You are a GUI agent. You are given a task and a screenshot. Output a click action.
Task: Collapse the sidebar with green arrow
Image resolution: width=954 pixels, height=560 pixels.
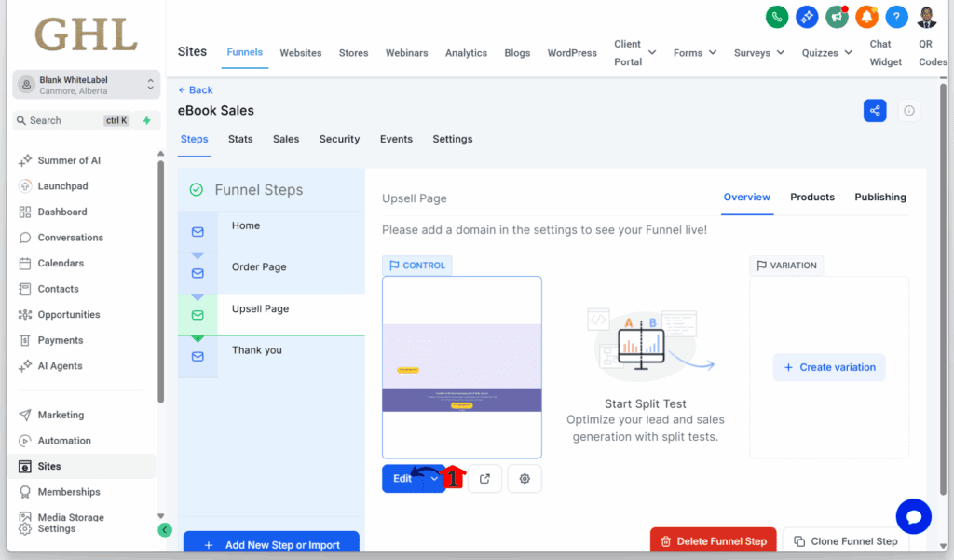point(164,529)
